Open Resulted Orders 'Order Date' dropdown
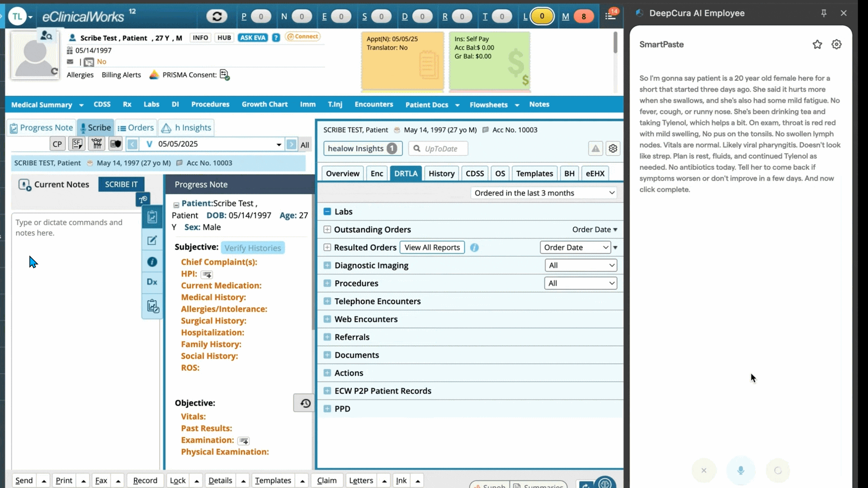868x488 pixels. (x=576, y=248)
